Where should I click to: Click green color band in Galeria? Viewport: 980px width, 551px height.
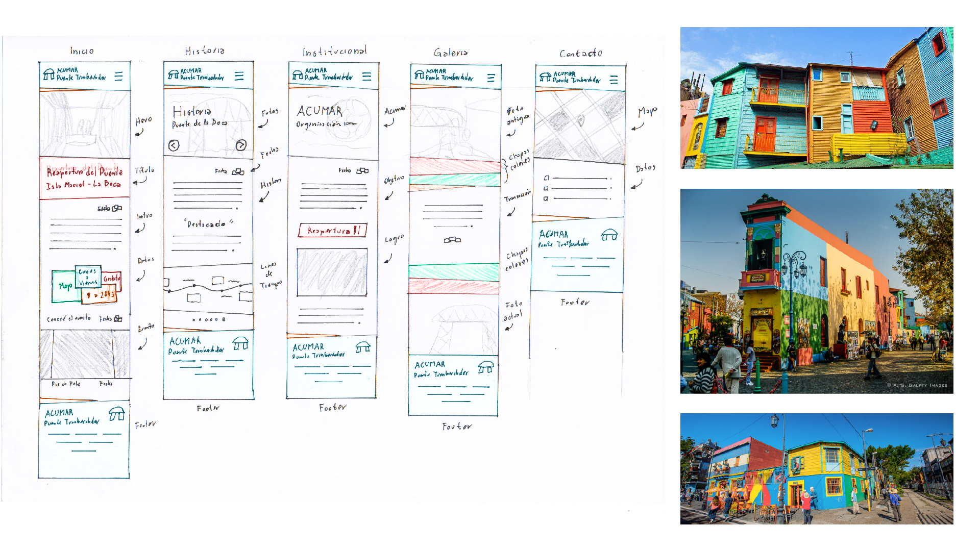[454, 180]
